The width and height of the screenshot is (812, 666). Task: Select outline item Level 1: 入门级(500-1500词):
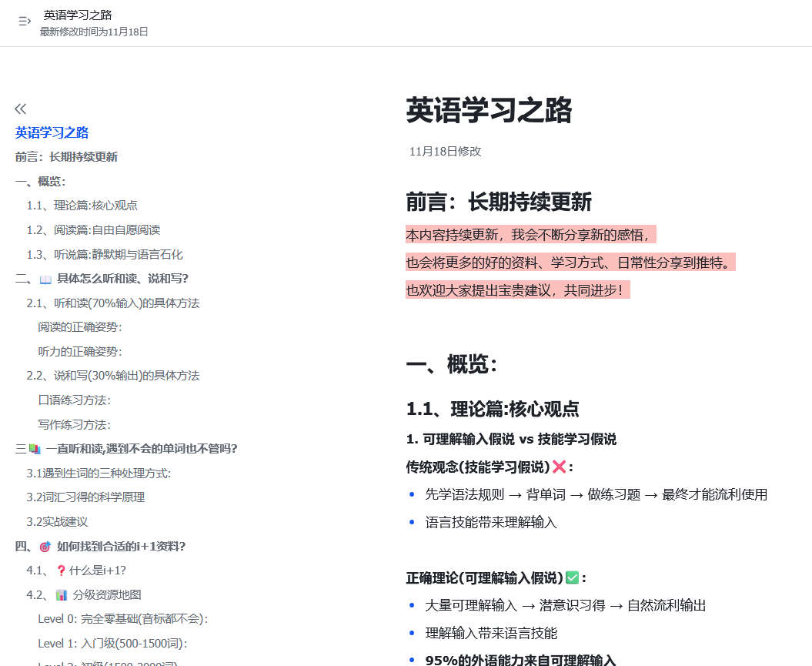click(x=112, y=643)
